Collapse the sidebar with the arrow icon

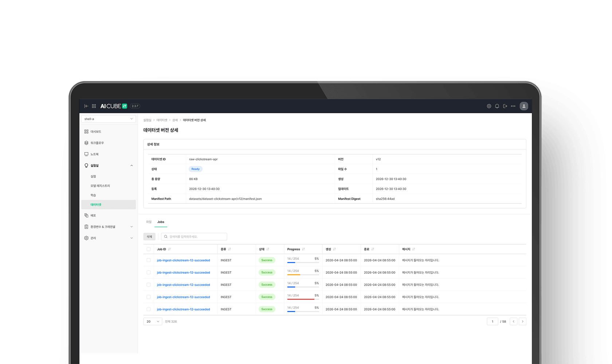tap(86, 106)
